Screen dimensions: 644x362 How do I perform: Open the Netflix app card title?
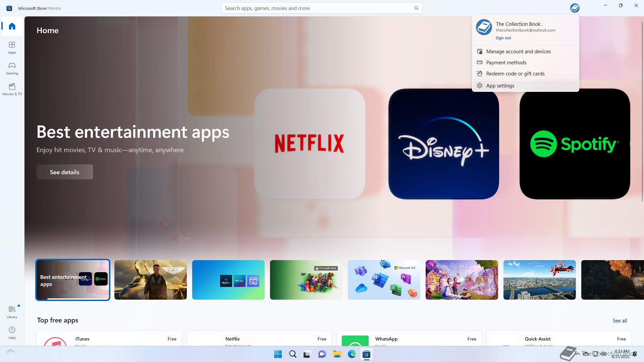pos(232,339)
